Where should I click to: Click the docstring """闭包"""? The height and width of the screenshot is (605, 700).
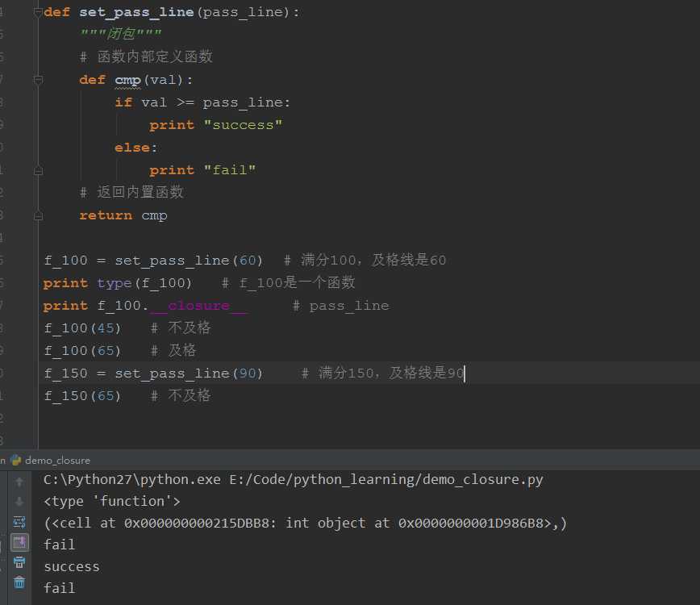(x=119, y=34)
